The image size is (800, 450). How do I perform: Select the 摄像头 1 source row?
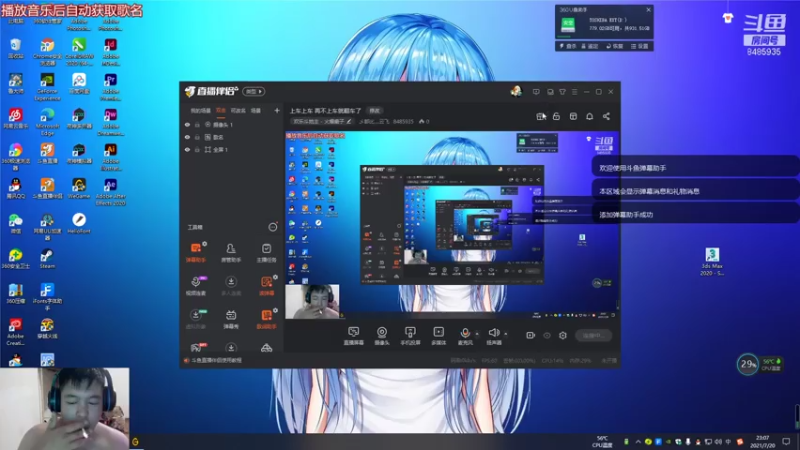[232, 124]
